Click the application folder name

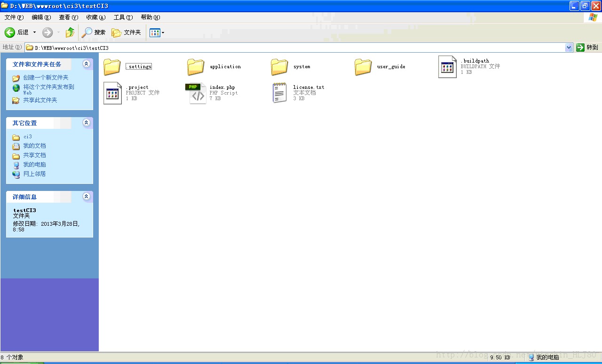[225, 67]
